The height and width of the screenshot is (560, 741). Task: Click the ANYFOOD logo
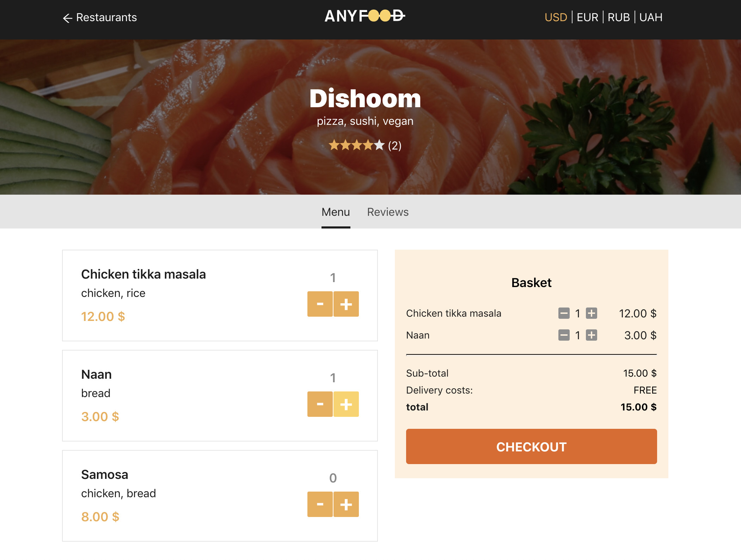(x=365, y=16)
